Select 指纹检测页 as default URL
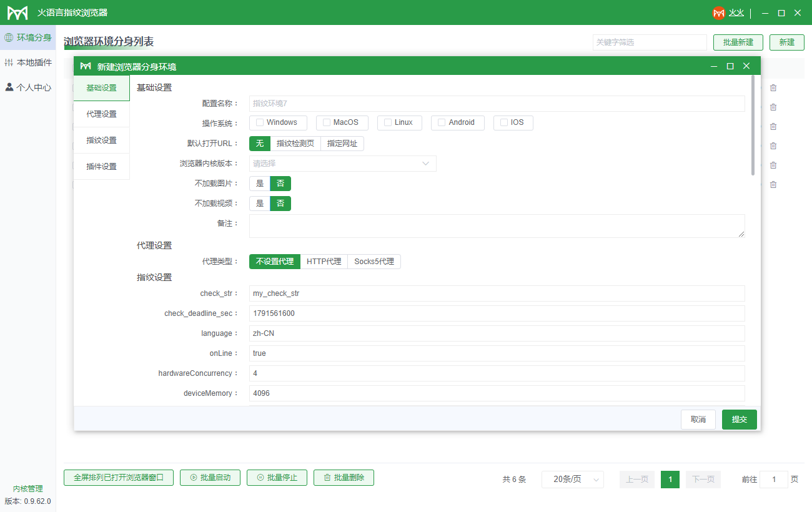 pyautogui.click(x=295, y=144)
